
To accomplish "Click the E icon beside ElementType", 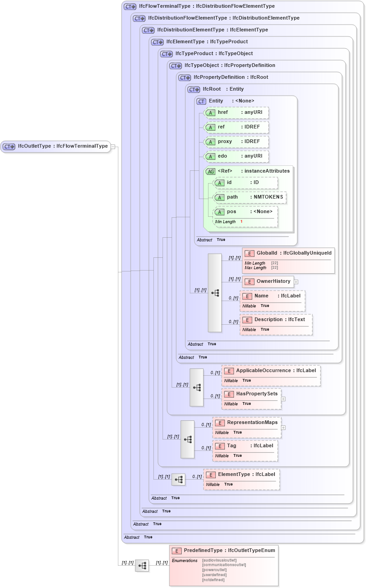I will [210, 475].
